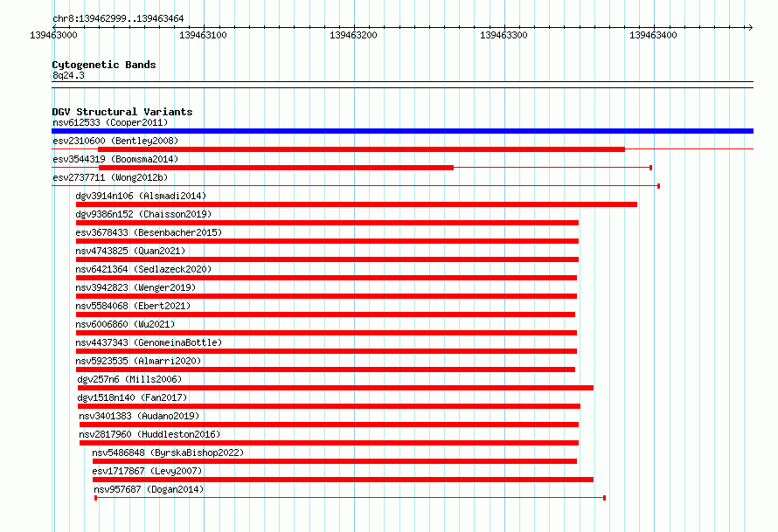
Task: Click the blue nsv612533 variant bar
Action: [402, 131]
